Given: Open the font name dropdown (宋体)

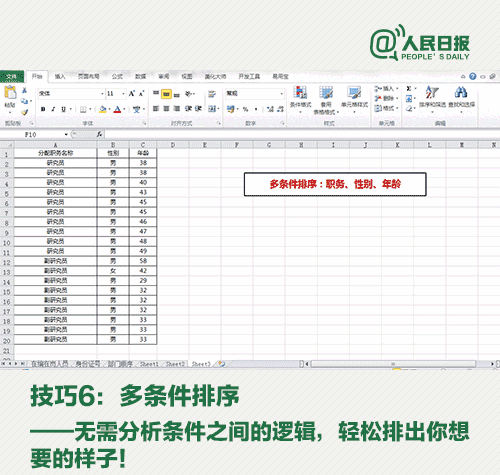Looking at the screenshot, I should pos(102,94).
